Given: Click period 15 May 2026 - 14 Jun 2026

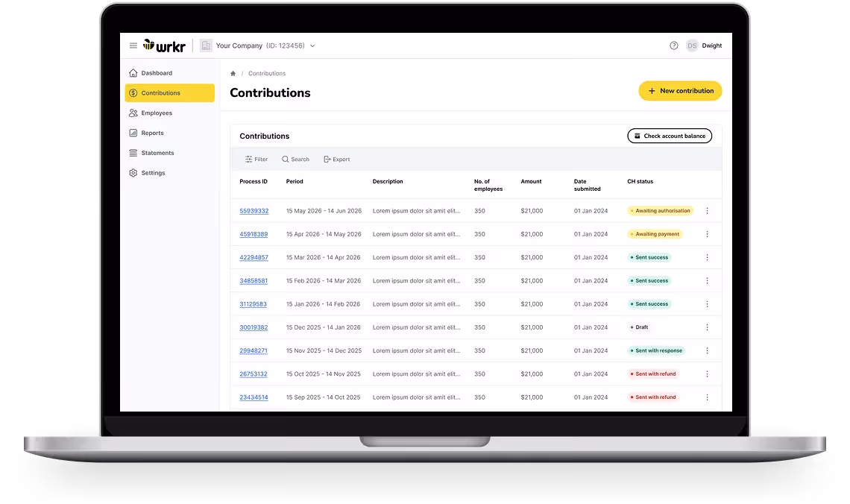Looking at the screenshot, I should coord(324,211).
